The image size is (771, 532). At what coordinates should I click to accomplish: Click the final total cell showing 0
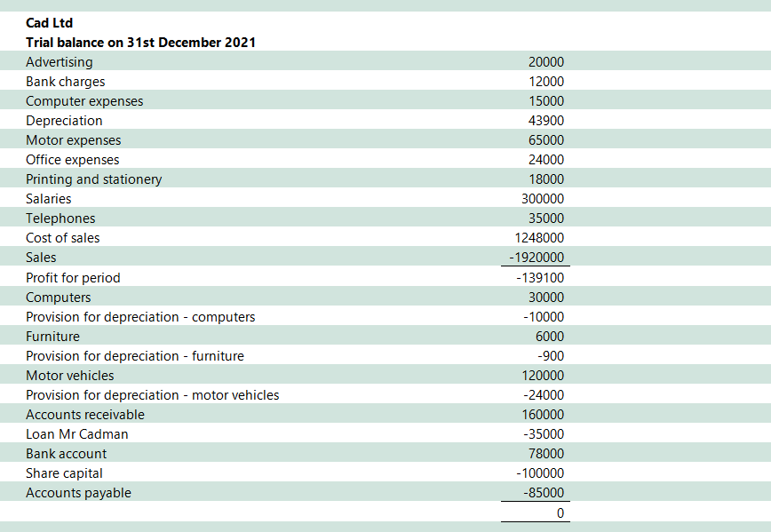click(x=560, y=513)
